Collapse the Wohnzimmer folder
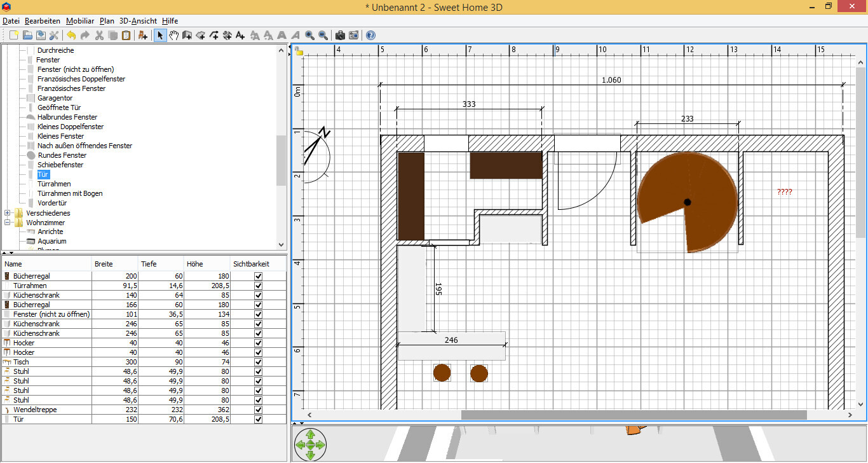This screenshot has height=463, width=868. 8,223
